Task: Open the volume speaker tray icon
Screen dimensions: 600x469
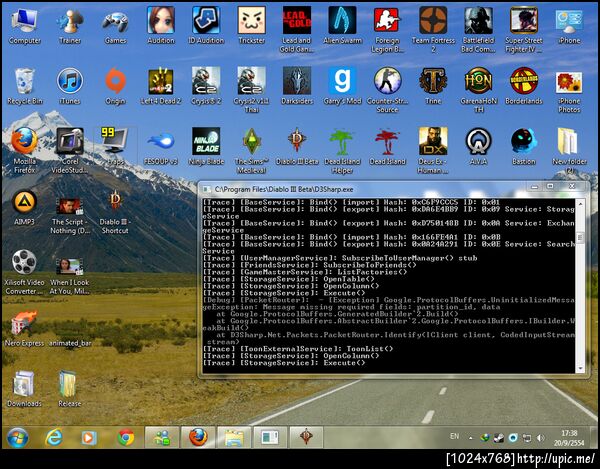Action: tap(541, 438)
